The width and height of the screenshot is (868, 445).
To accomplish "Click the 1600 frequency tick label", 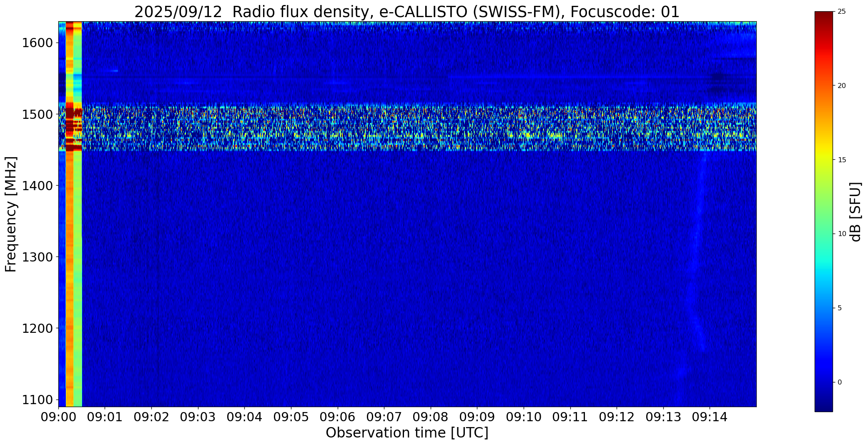I will tap(37, 43).
